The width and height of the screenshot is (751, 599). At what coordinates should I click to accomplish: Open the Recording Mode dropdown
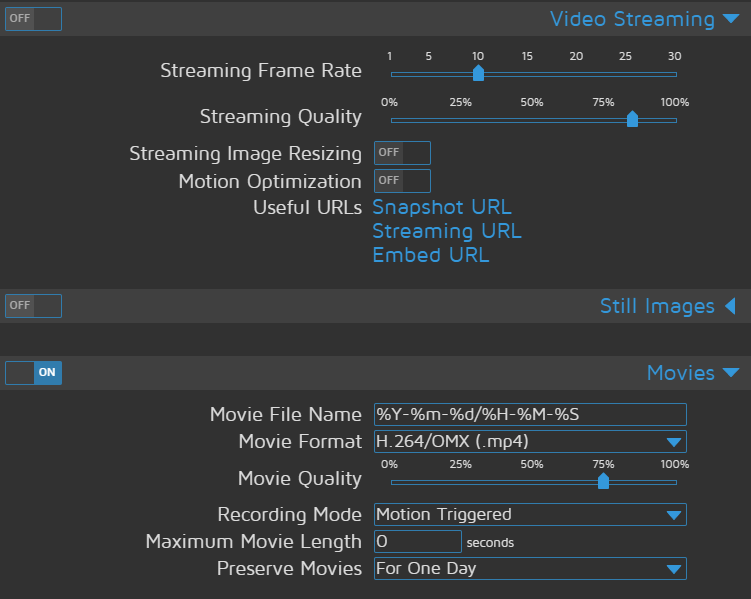[x=530, y=515]
